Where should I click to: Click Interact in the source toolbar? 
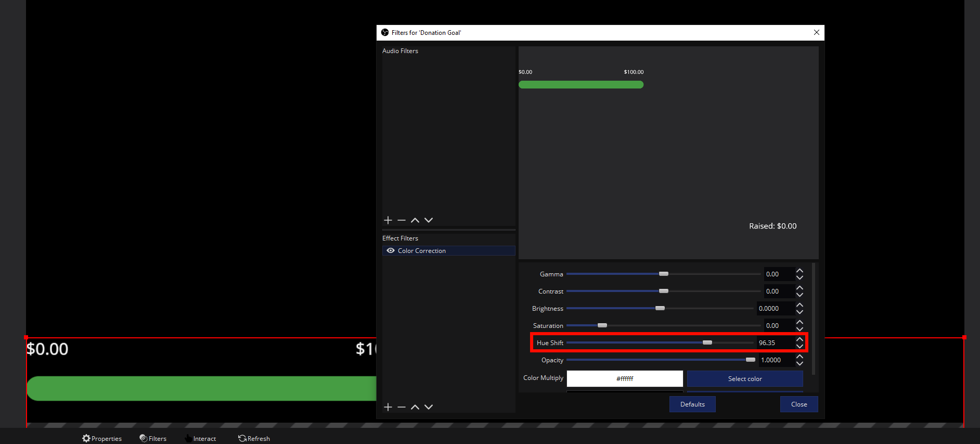pos(200,438)
